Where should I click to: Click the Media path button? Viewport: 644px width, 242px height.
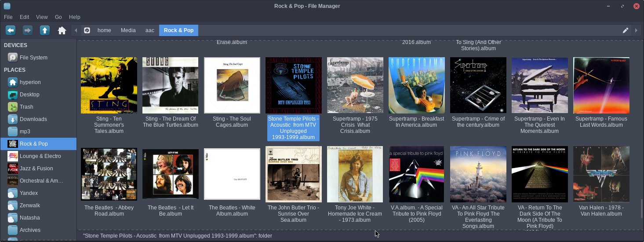point(128,30)
